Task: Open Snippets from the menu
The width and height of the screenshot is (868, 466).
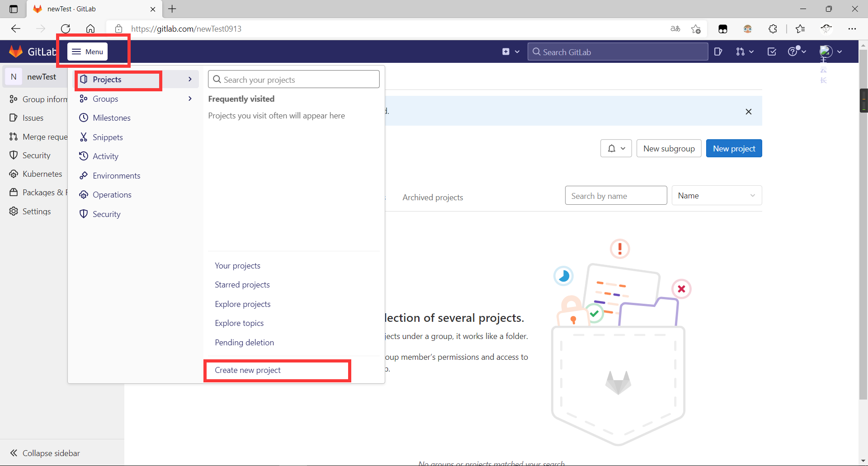Action: (136, 137)
